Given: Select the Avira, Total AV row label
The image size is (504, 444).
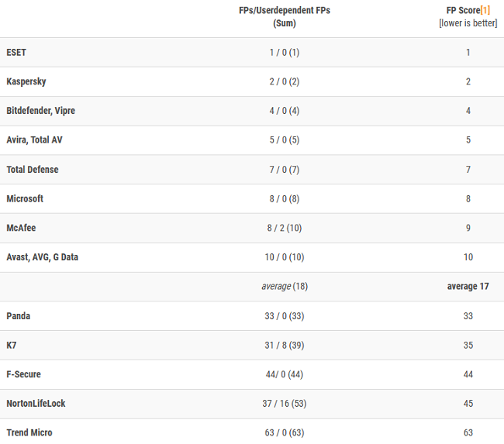Looking at the screenshot, I should pyautogui.click(x=34, y=140).
